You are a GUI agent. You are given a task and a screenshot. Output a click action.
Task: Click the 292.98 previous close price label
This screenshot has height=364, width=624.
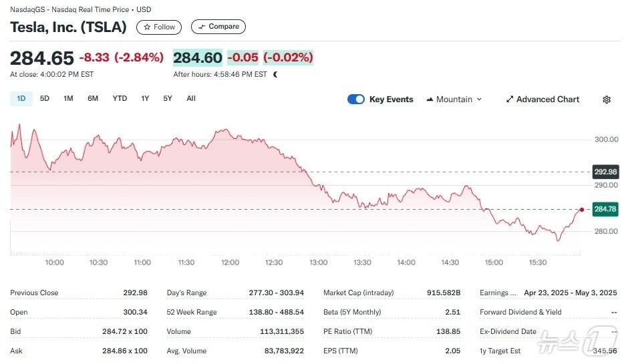click(x=605, y=172)
